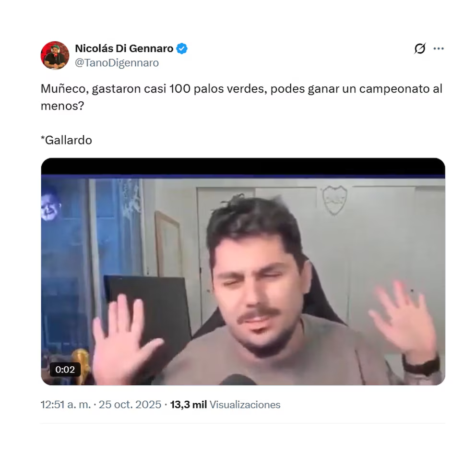Play the embedded video
Screen dimensions: 476x468
pos(243,271)
